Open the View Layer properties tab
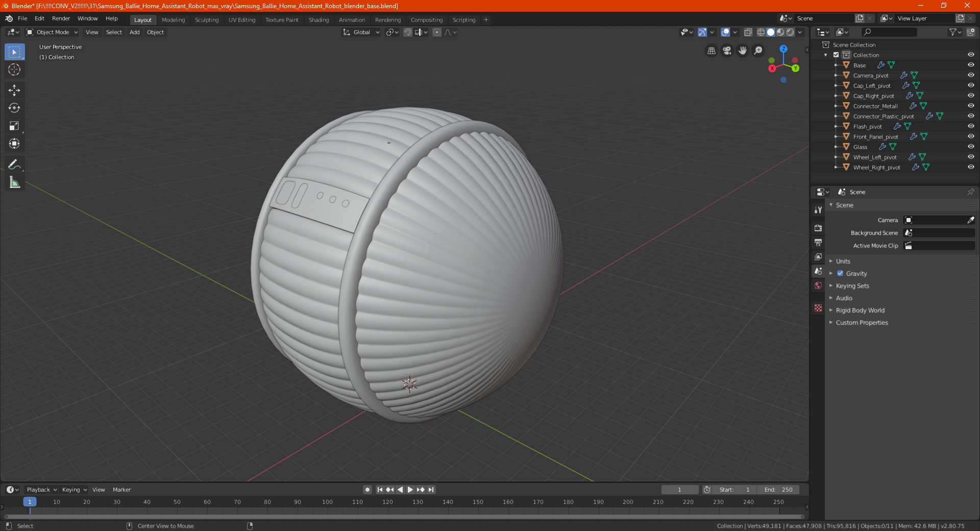This screenshot has height=531, width=980. coord(818,256)
